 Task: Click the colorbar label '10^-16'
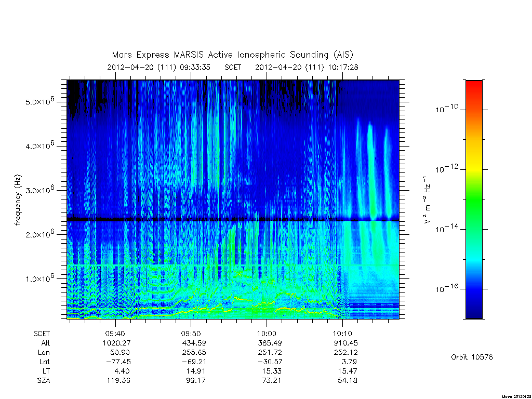tap(447, 288)
